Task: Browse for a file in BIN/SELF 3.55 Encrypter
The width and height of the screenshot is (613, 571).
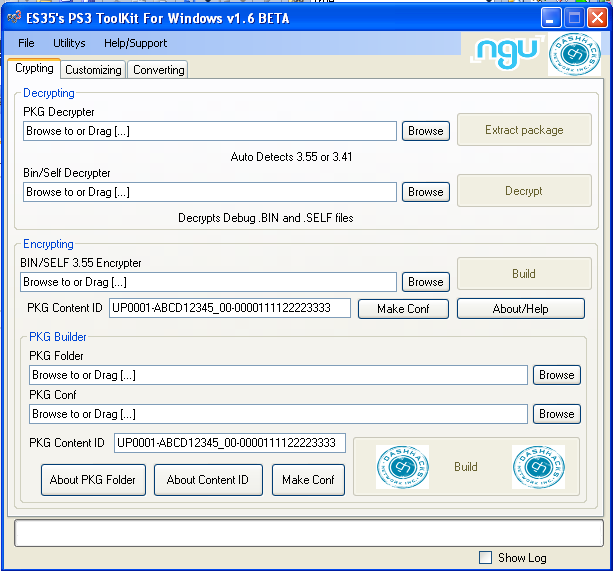Action: tap(426, 282)
